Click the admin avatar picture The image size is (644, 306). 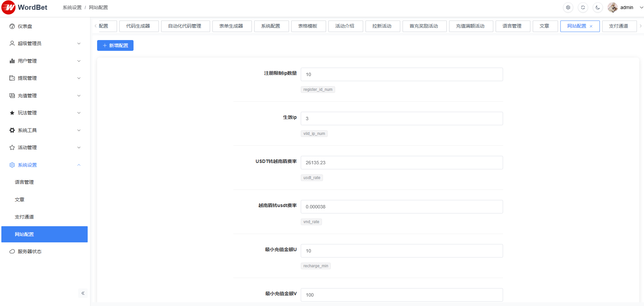click(613, 7)
